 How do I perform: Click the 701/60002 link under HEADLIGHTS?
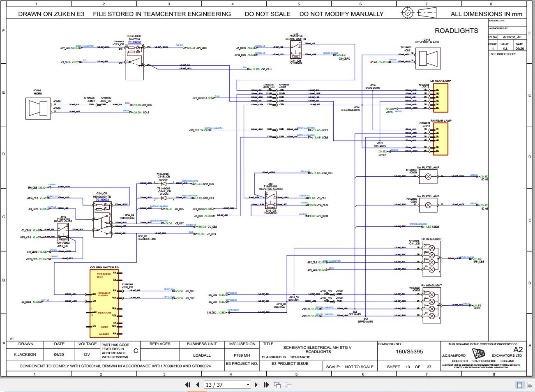[x=102, y=200]
